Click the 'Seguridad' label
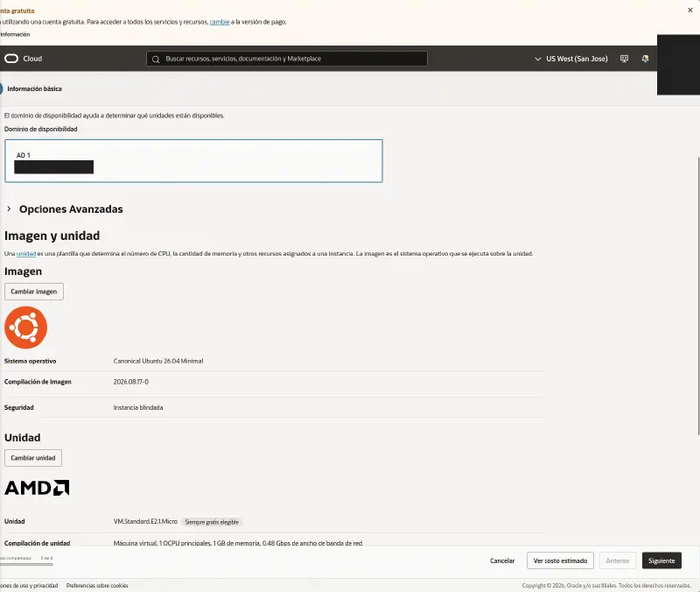 18,407
